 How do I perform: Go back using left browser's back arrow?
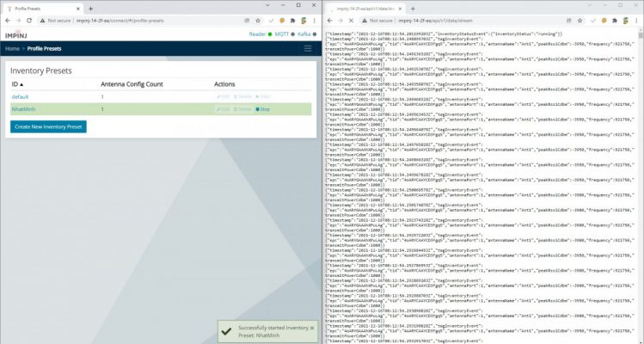[x=9, y=19]
